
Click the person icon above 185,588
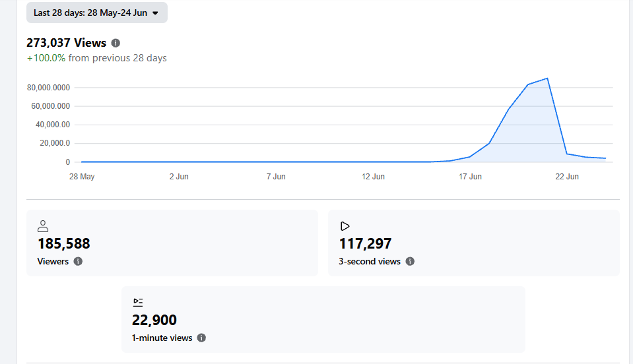43,226
